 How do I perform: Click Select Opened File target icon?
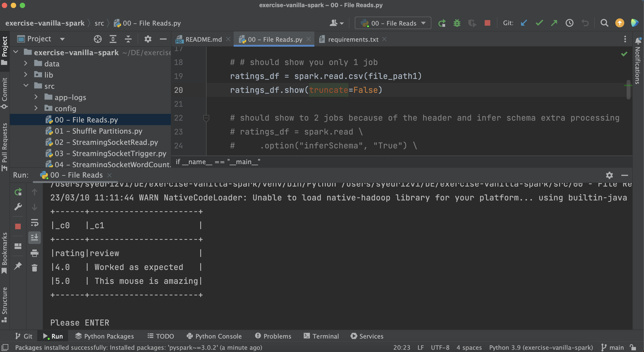98,39
